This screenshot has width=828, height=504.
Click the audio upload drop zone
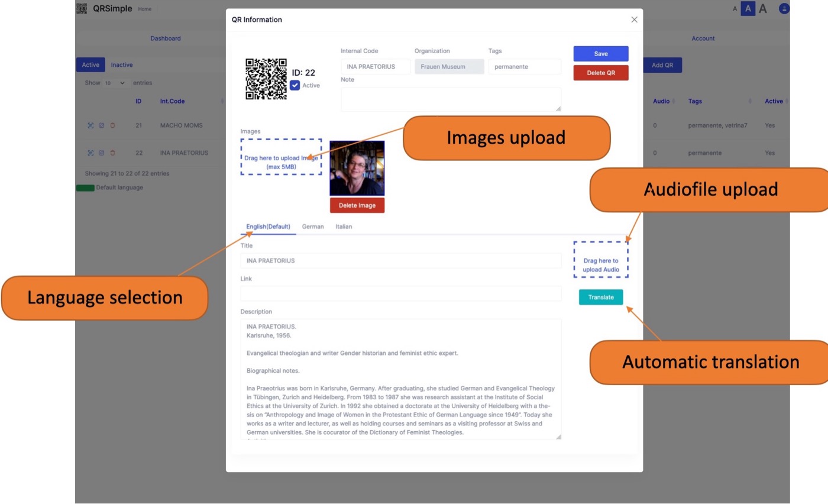tap(601, 259)
